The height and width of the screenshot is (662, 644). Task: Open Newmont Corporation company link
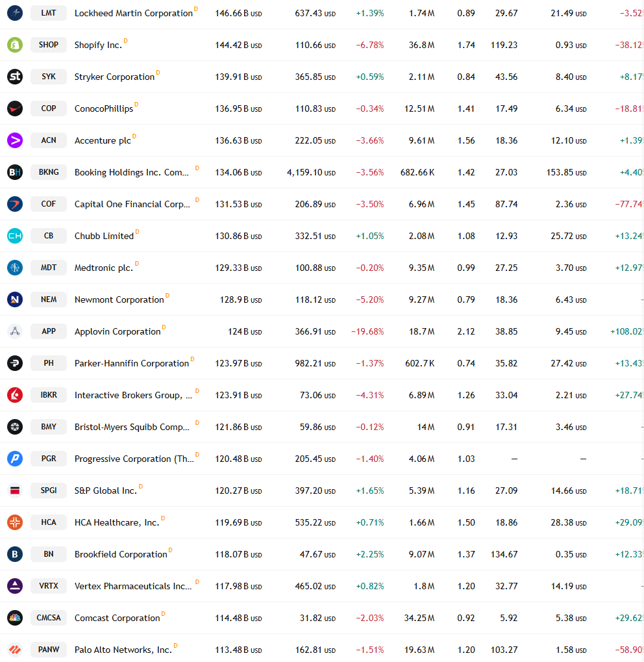pos(119,299)
